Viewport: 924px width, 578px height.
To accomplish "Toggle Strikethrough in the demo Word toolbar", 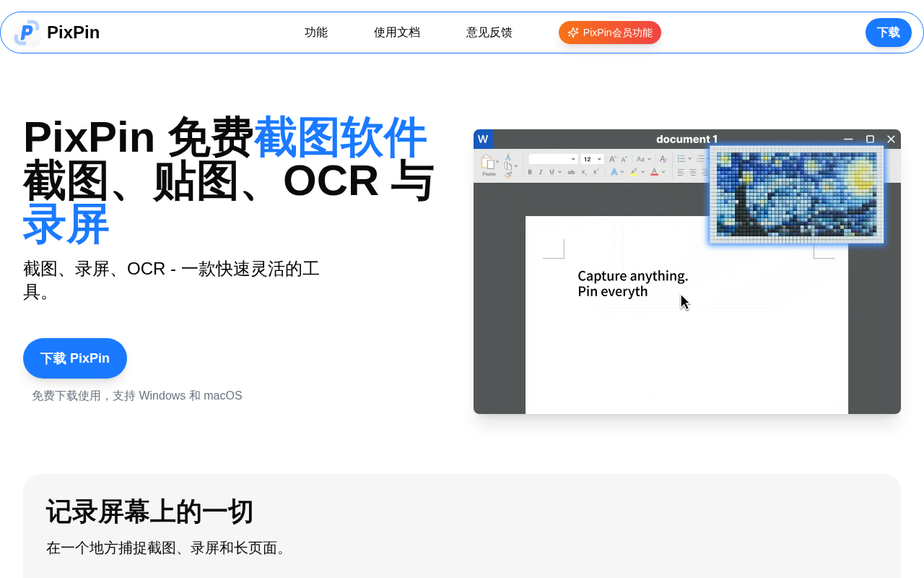I will [571, 172].
